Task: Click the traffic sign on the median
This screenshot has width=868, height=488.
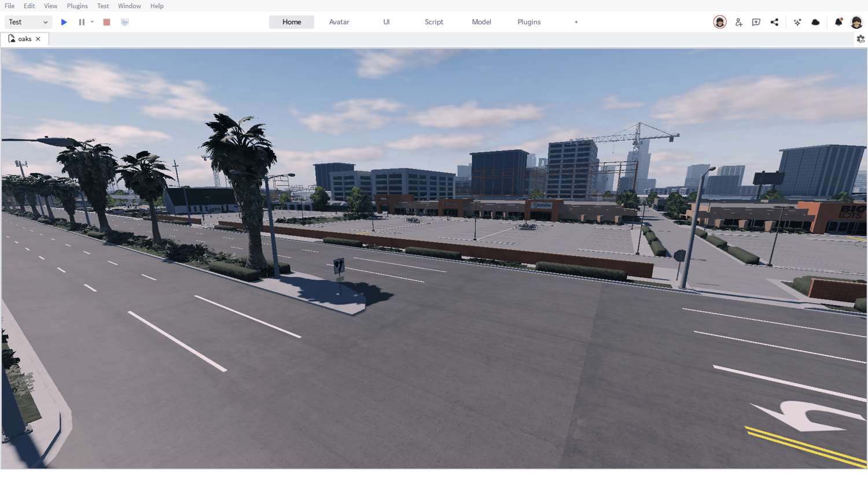Action: click(339, 266)
